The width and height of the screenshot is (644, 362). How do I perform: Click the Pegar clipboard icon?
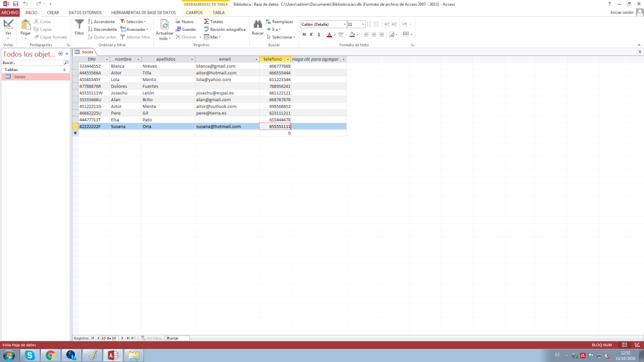coord(25,25)
